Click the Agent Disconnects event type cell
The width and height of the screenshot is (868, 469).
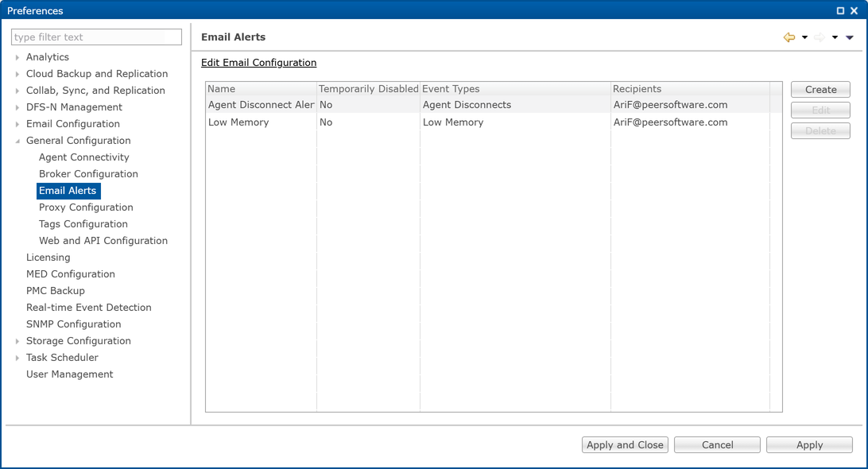[x=467, y=105]
